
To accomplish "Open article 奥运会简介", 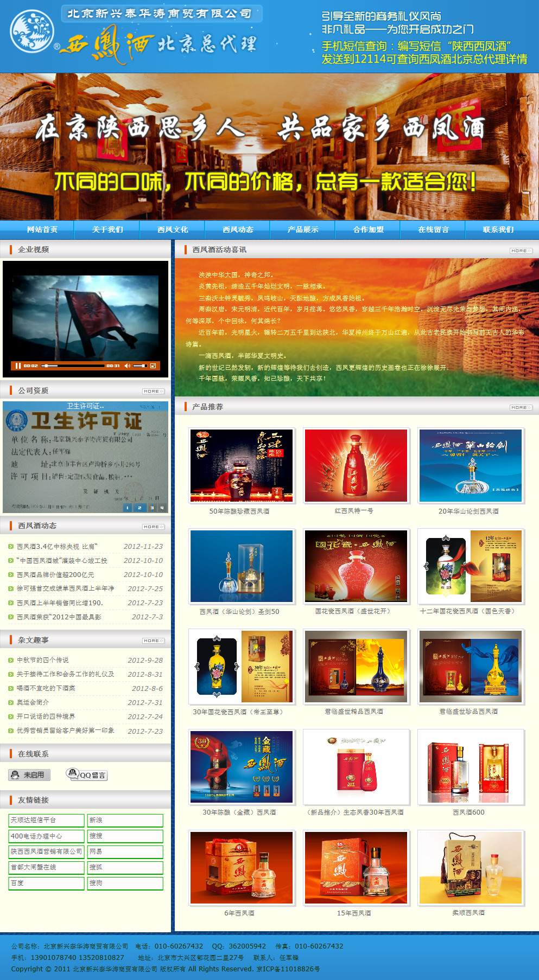I will coord(33,702).
